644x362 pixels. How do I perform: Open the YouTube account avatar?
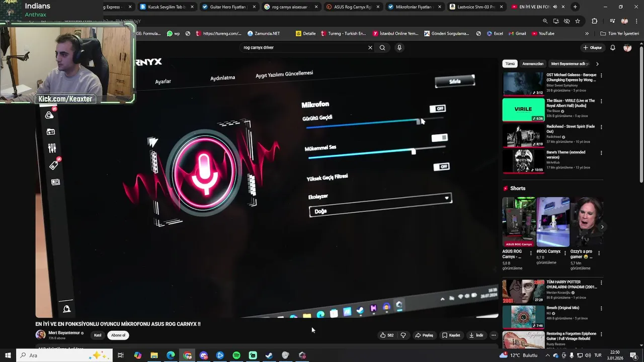[x=627, y=48]
